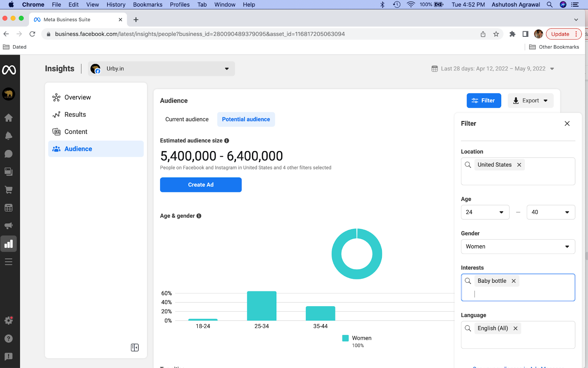Remove the Baby bottle interest chip
Screen dimensions: 588x368
514,281
